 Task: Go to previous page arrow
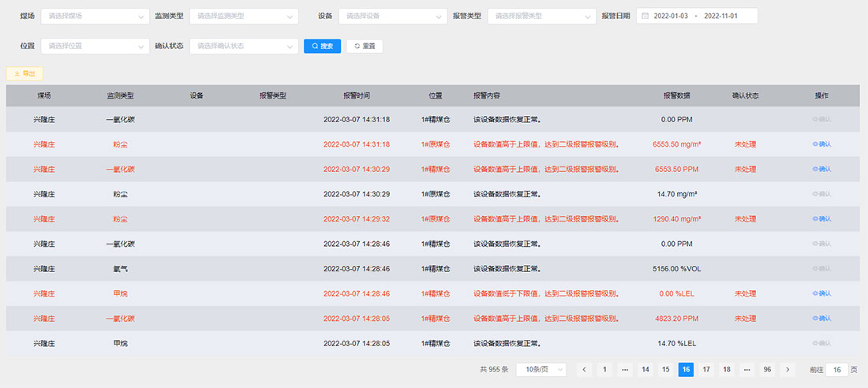tap(584, 370)
